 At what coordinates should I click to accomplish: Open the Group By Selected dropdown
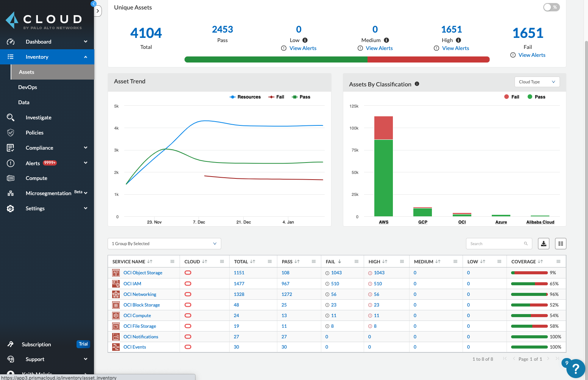tap(164, 244)
